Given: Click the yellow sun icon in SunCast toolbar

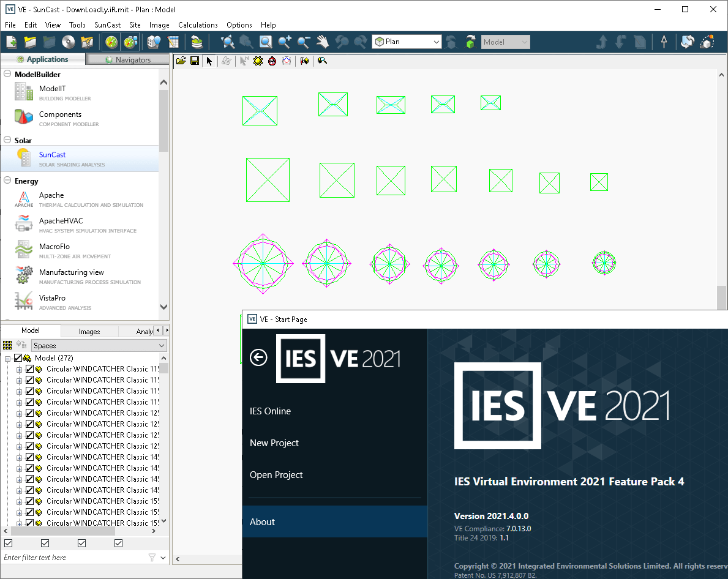Looking at the screenshot, I should tap(258, 61).
